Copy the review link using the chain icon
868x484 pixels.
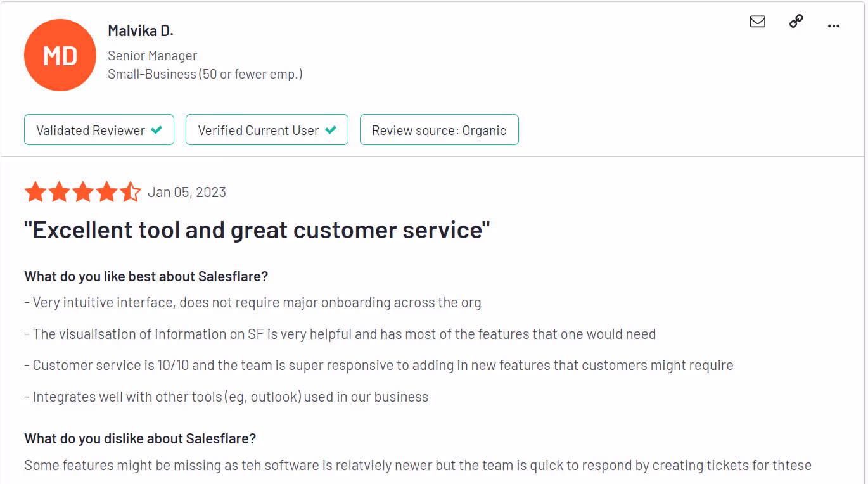(796, 21)
